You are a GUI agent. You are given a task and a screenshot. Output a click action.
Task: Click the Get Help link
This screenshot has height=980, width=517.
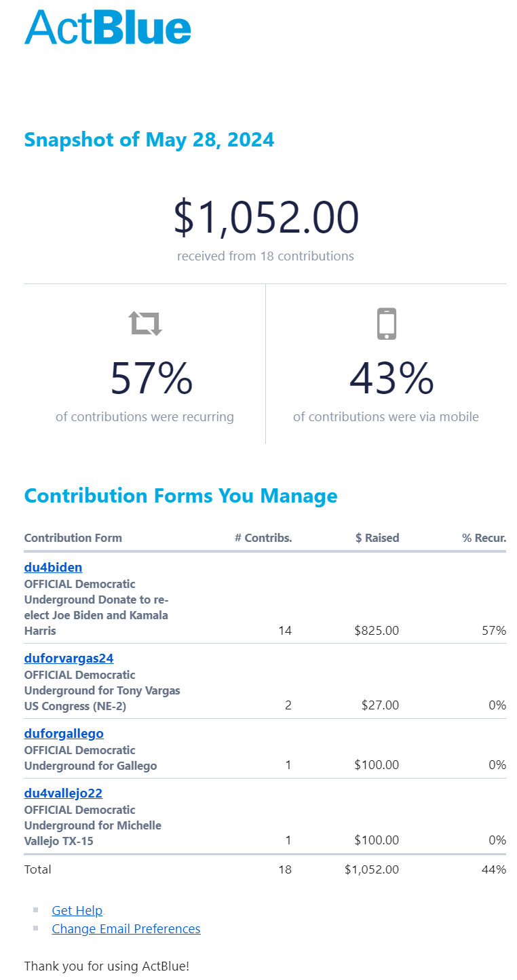77,911
